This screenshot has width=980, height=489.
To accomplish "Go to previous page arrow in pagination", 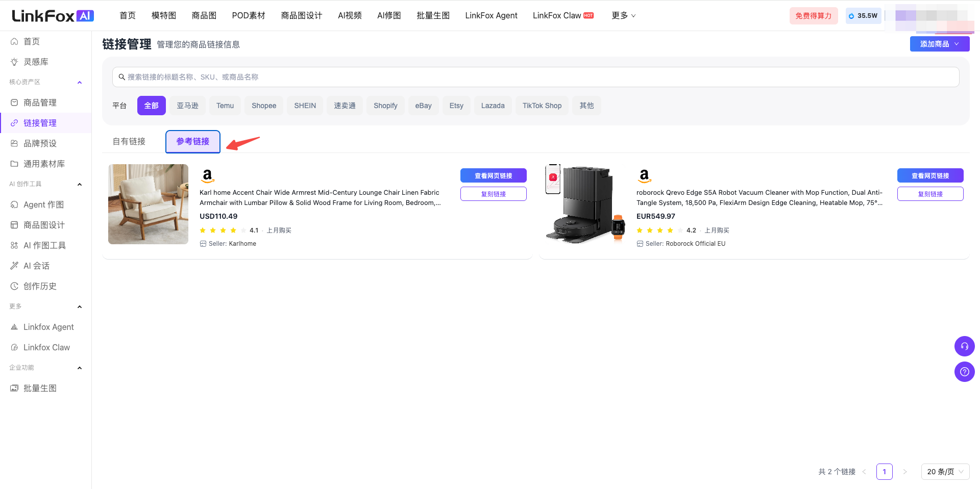I will tap(864, 472).
